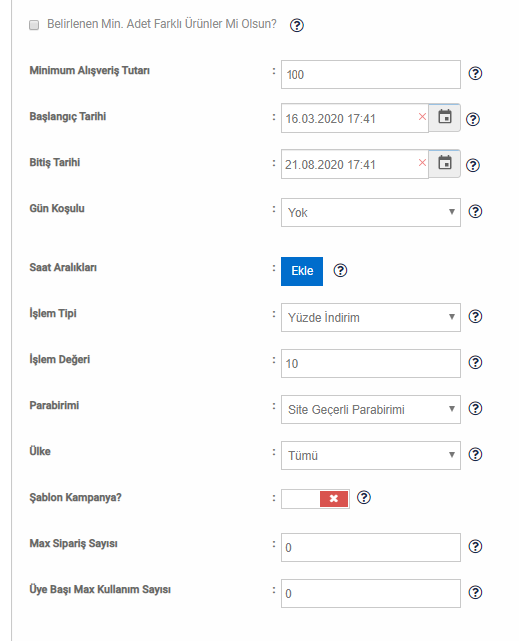The width and height of the screenshot is (519, 641).
Task: Open the İşlem Tipi dropdown
Action: click(x=371, y=317)
